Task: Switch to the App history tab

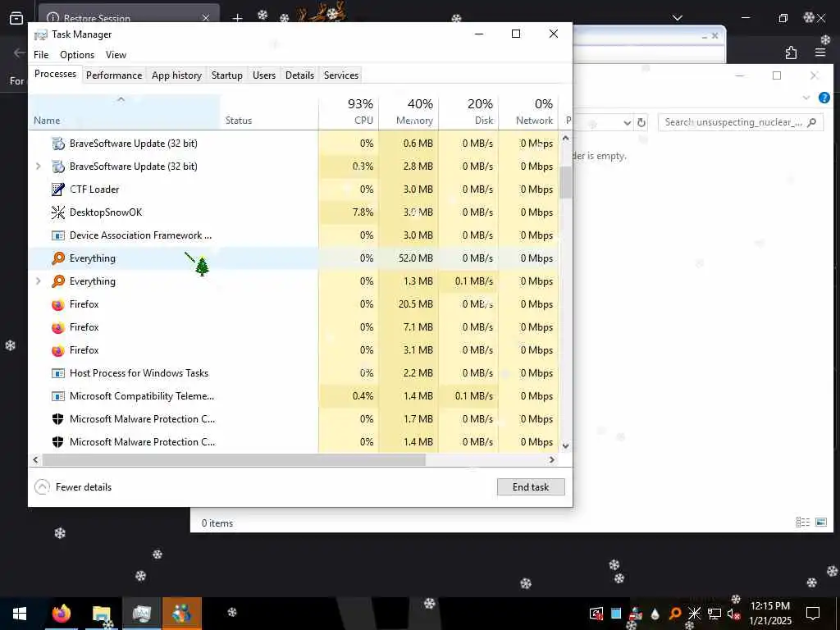Action: [177, 75]
